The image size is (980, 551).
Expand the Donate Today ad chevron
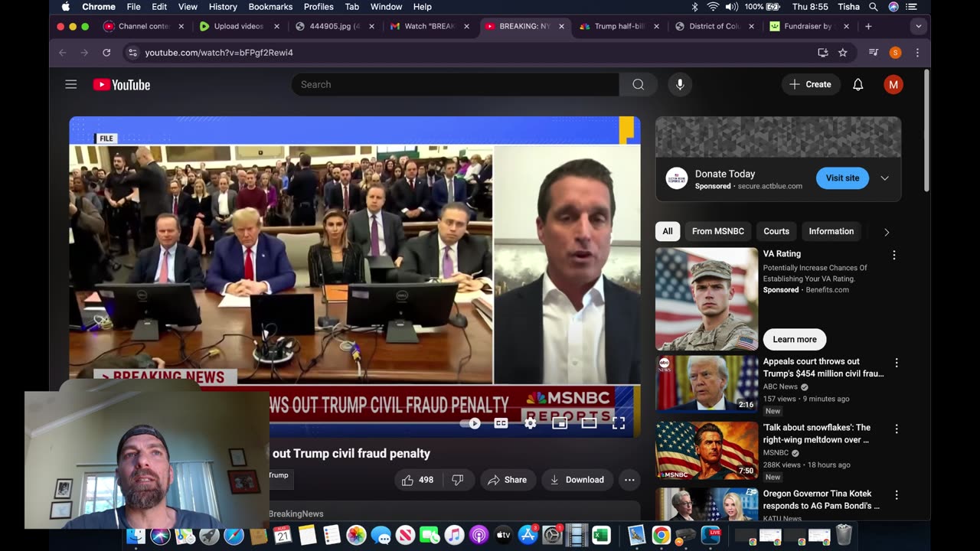coord(885,178)
